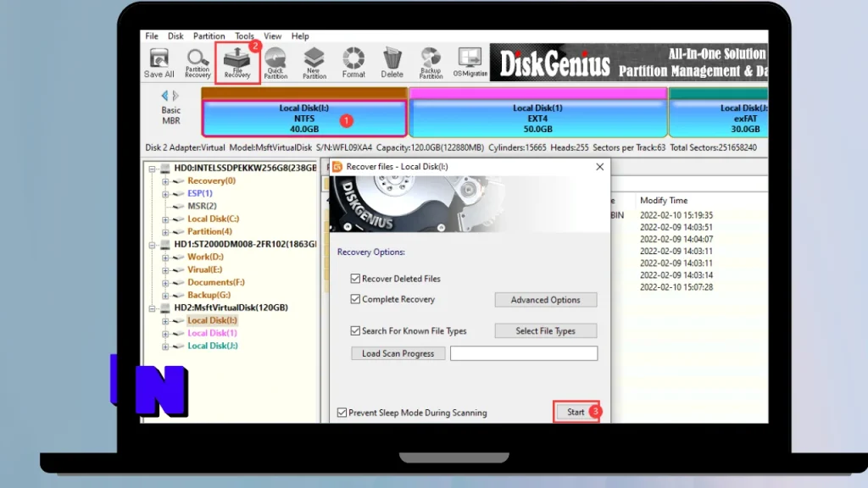Select the Format toolbar icon
The height and width of the screenshot is (488, 868).
(x=353, y=63)
